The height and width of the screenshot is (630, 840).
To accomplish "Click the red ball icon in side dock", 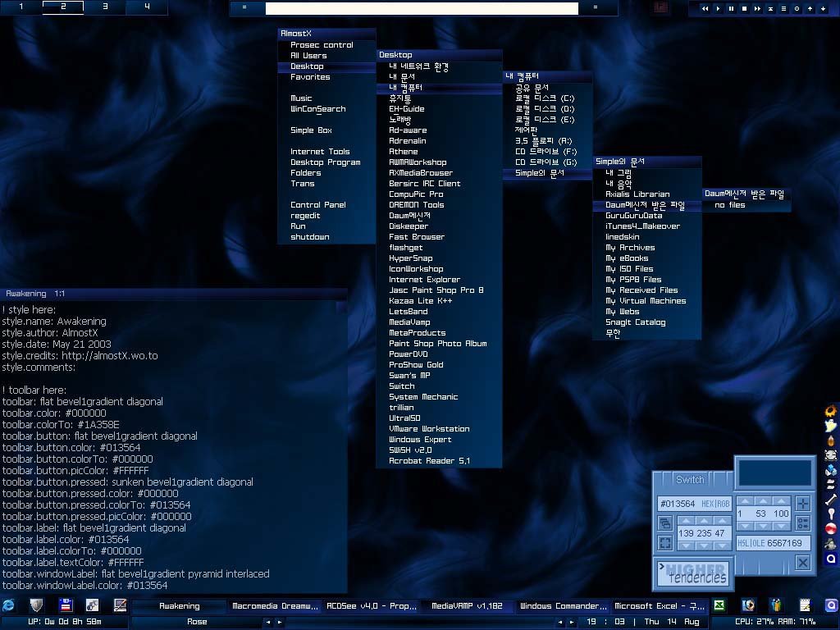I will pyautogui.click(x=831, y=528).
